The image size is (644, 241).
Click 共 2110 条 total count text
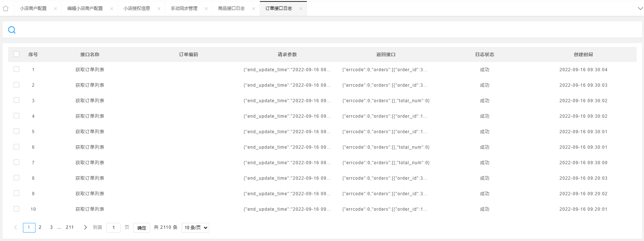click(x=166, y=227)
